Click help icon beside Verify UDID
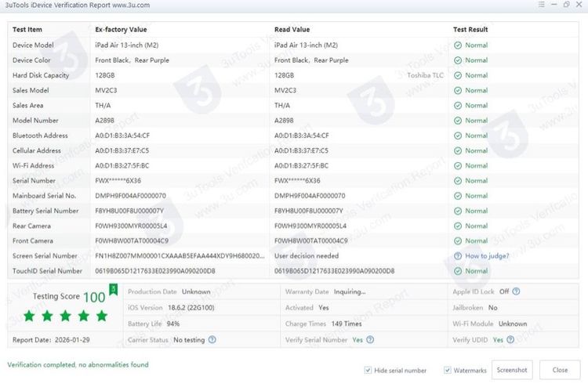Image resolution: width=588 pixels, height=387 pixels. [510, 340]
